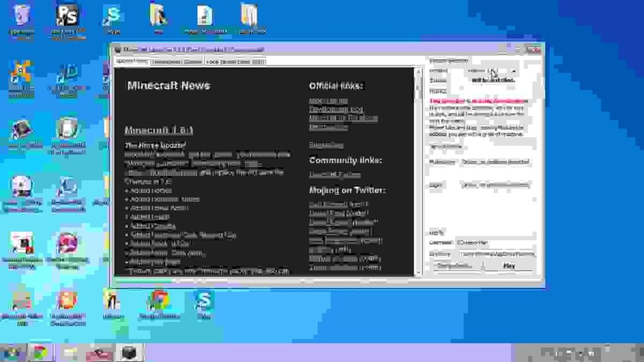644x362 pixels.
Task: Switch to the Development Console tab
Action: (x=177, y=62)
